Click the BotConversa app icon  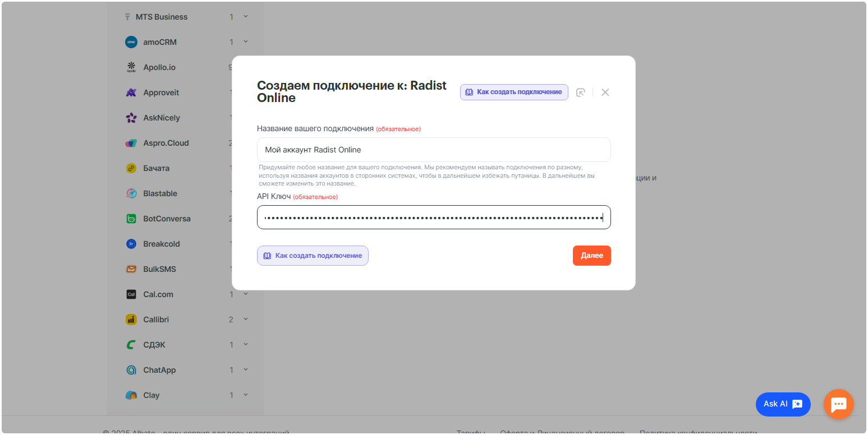(131, 218)
